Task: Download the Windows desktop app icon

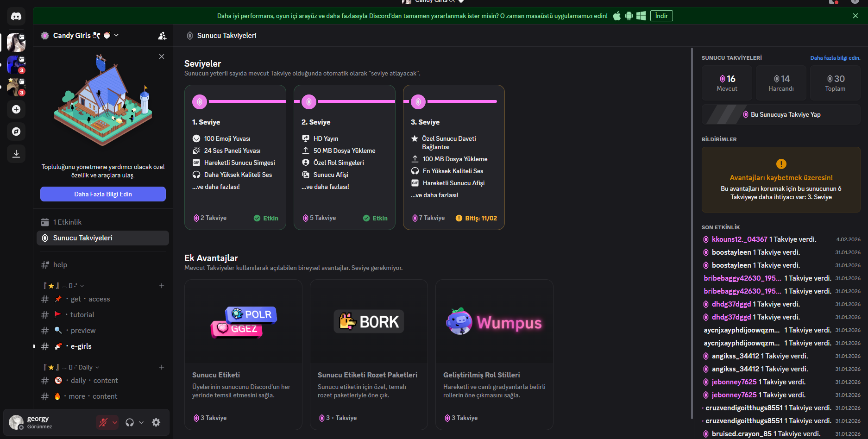Action: pos(641,16)
